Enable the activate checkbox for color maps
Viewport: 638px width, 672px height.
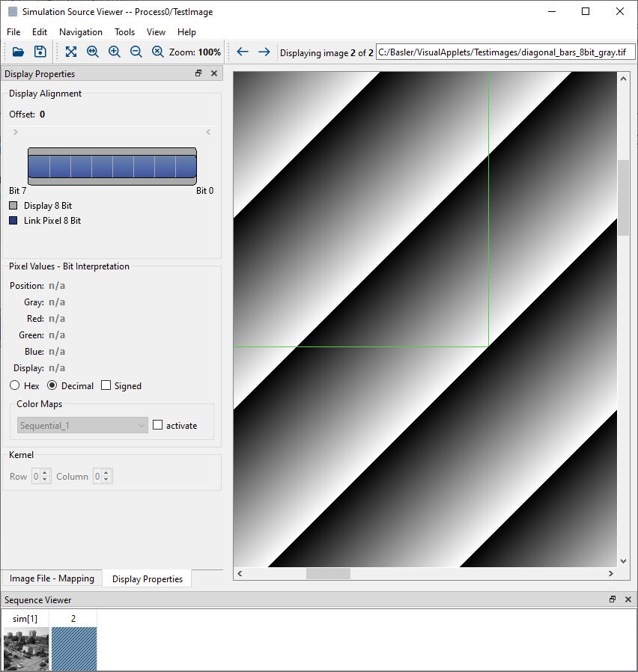coord(157,425)
